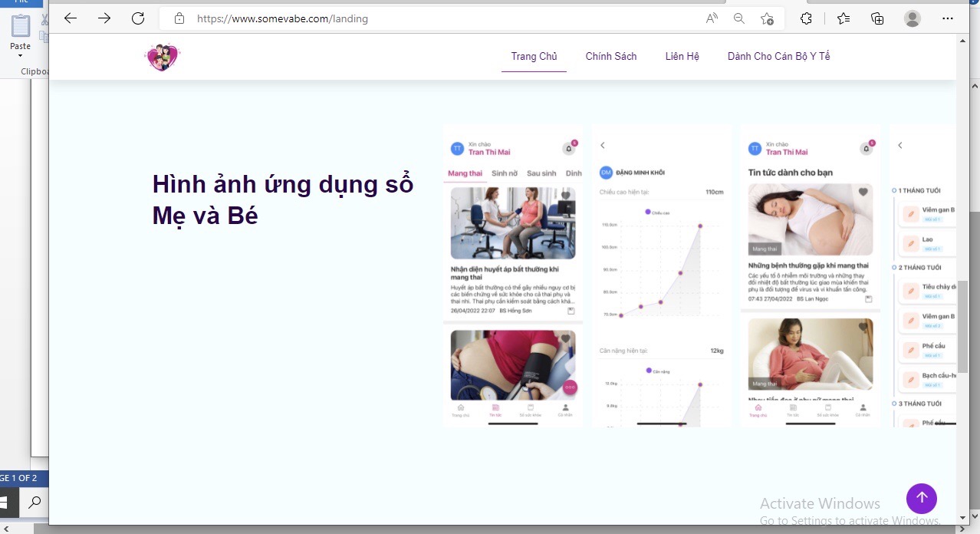The image size is (980, 534).
Task: Go forward with the browser forward arrow
Action: 104,18
